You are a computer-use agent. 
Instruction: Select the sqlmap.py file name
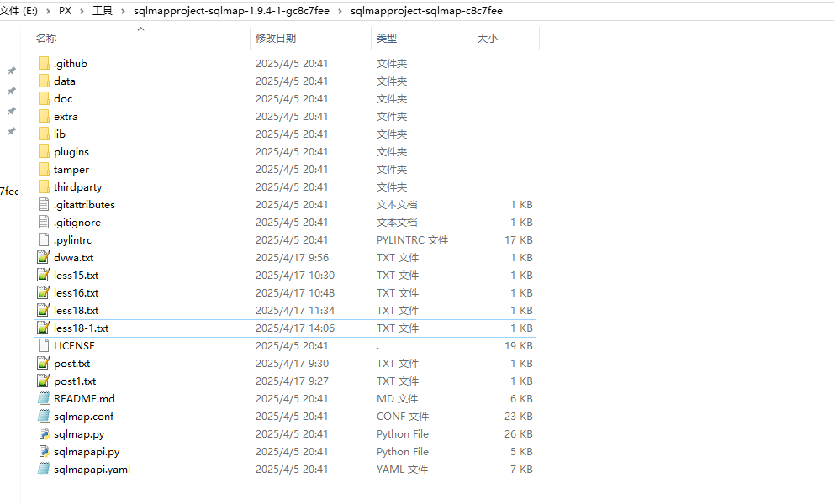[79, 434]
